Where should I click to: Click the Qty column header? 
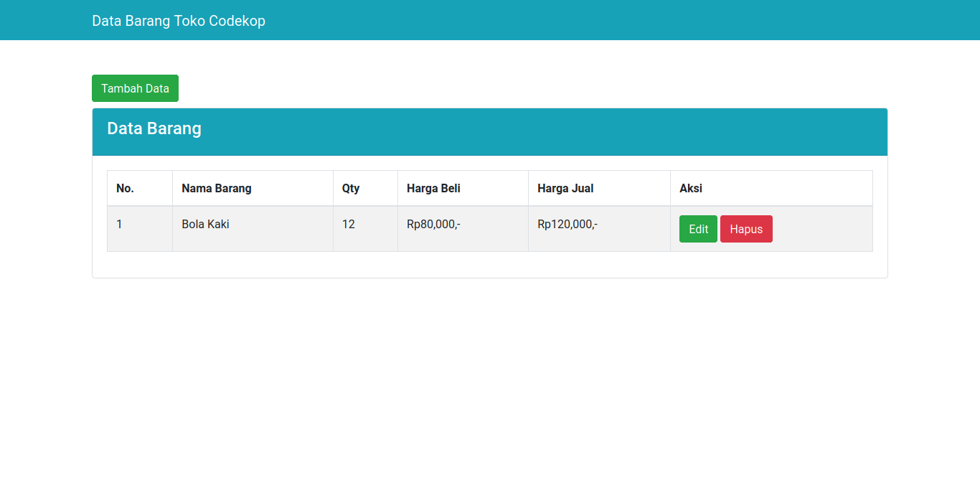tap(351, 188)
